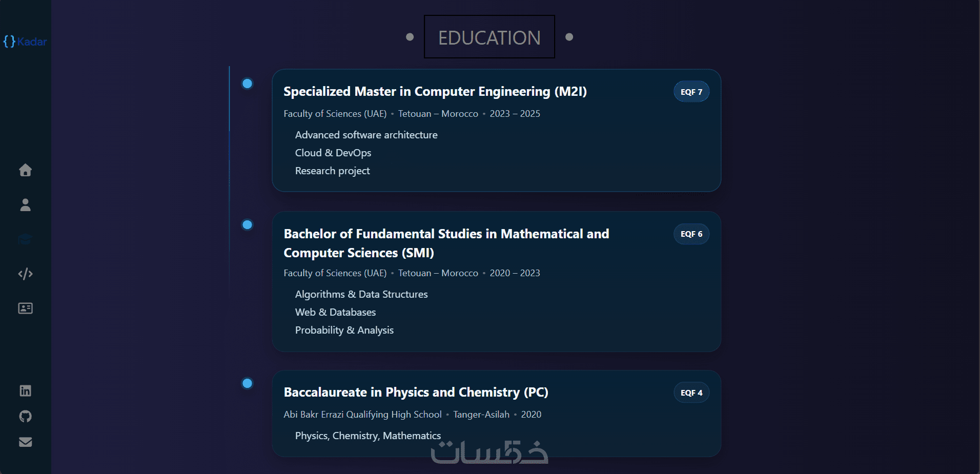Select the Education graduation cap icon
980x474 pixels.
tap(25, 239)
